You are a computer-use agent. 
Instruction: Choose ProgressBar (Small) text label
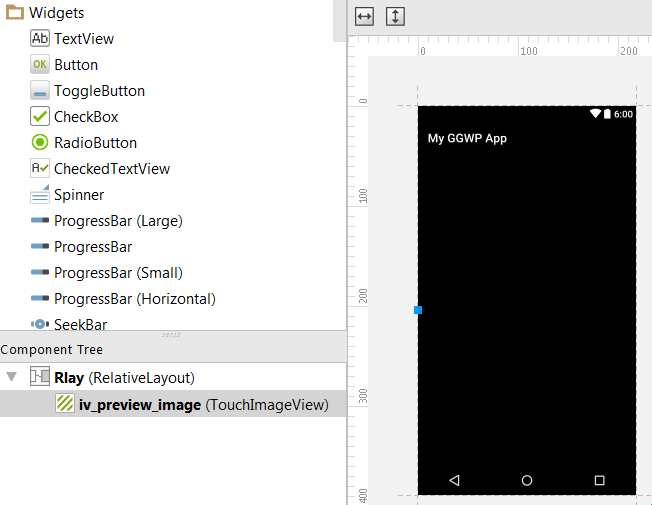pos(119,273)
